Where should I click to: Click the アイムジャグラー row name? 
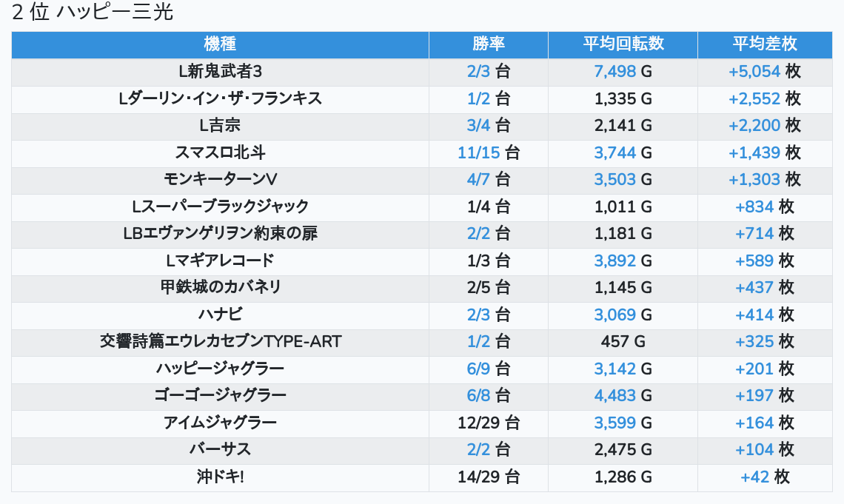[221, 423]
